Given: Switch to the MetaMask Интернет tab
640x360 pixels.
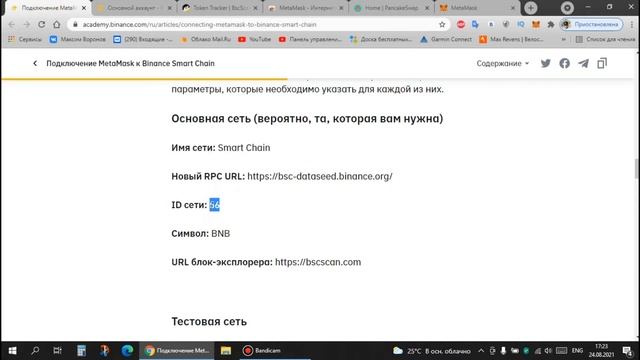Looking at the screenshot, I should coord(305,8).
